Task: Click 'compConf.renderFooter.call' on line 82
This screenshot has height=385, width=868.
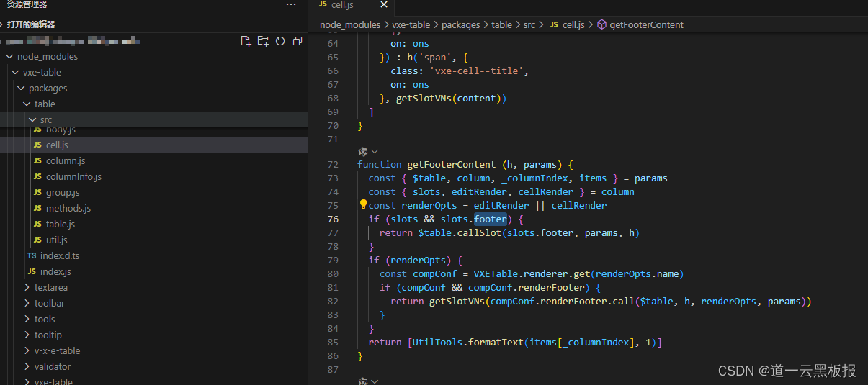Action: click(563, 301)
